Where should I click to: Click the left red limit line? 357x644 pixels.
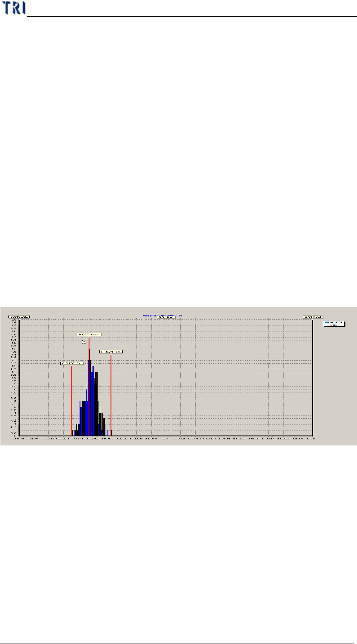tap(71, 400)
